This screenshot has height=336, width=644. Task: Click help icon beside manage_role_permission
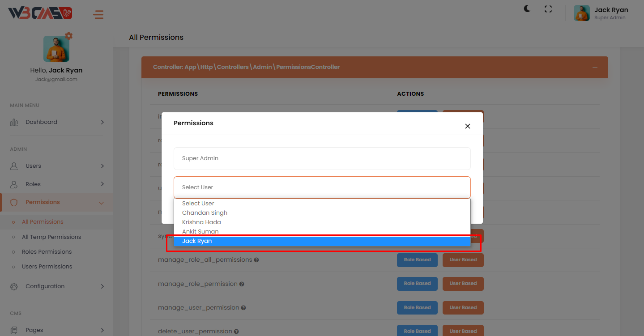242,284
